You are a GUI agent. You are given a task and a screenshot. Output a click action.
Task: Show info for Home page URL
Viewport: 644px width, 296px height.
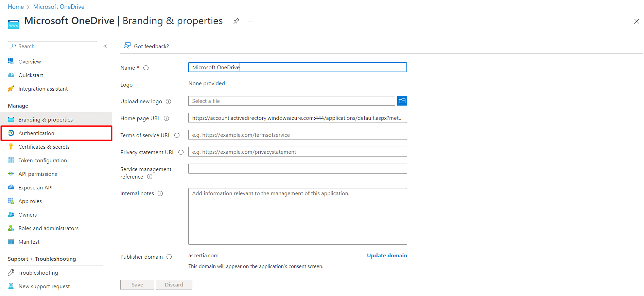[x=167, y=118]
